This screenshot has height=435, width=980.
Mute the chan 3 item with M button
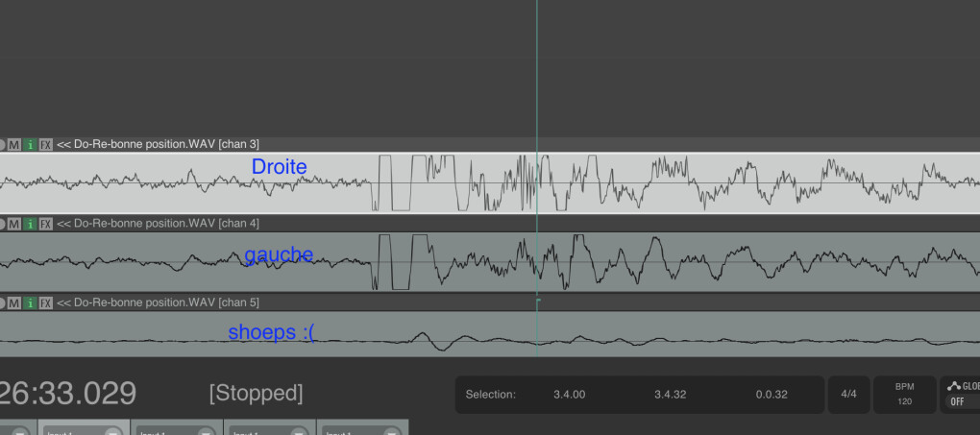click(x=13, y=144)
